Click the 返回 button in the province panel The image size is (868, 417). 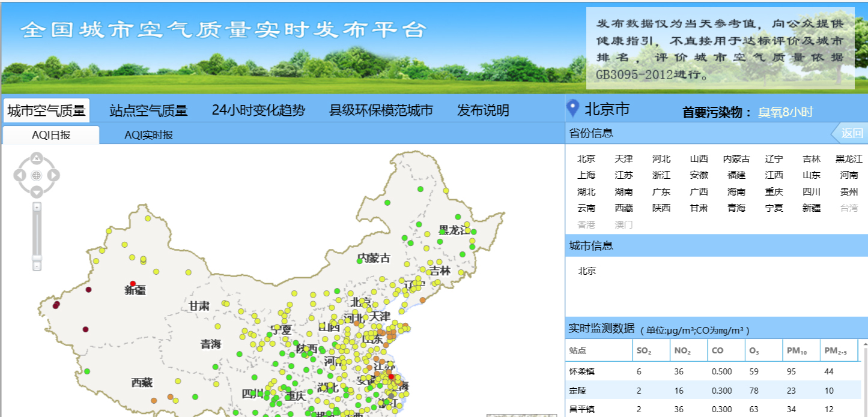point(853,133)
